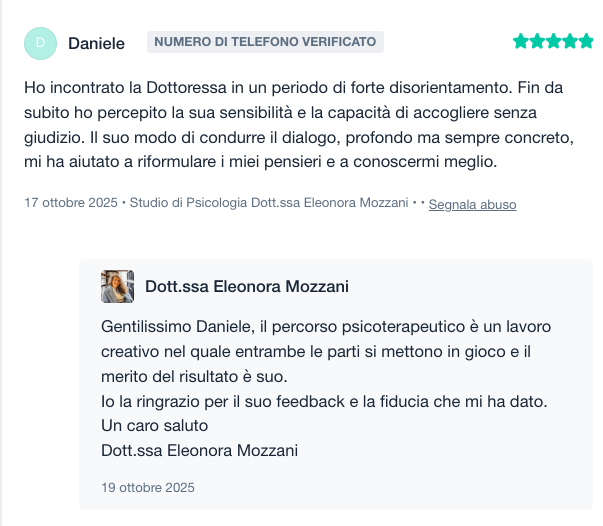Open Dott.ssa Eleonora Mozzani's profile photo
Viewport: 603px width, 526px height.
click(117, 286)
